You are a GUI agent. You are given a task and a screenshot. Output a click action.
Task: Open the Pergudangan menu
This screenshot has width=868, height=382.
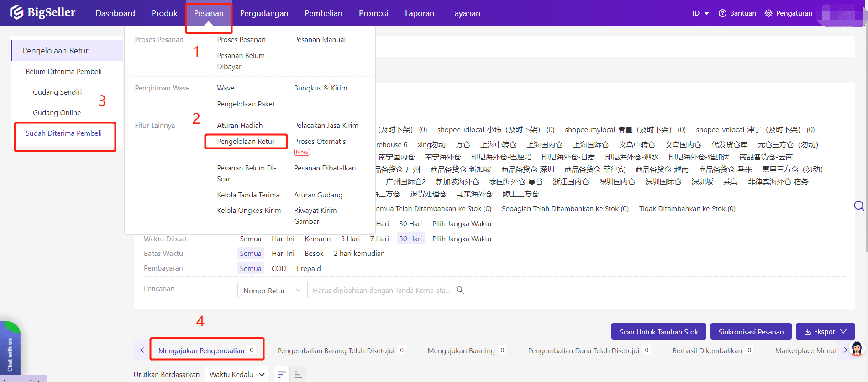[264, 13]
